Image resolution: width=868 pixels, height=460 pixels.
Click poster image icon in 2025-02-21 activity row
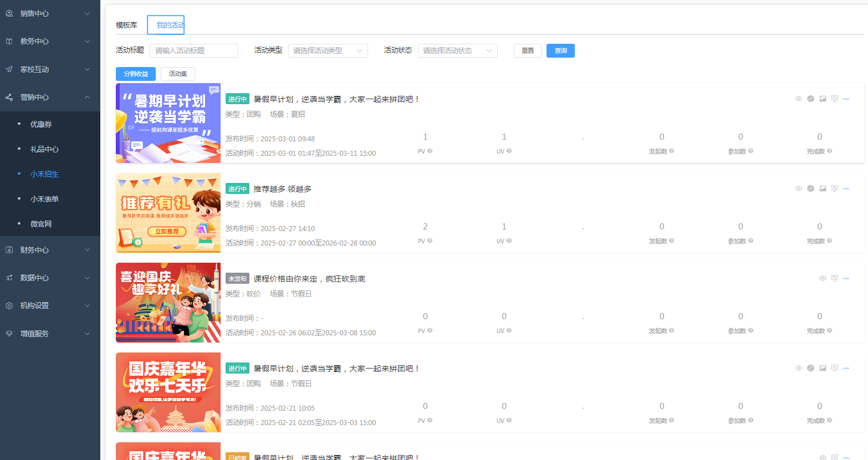coord(823,368)
